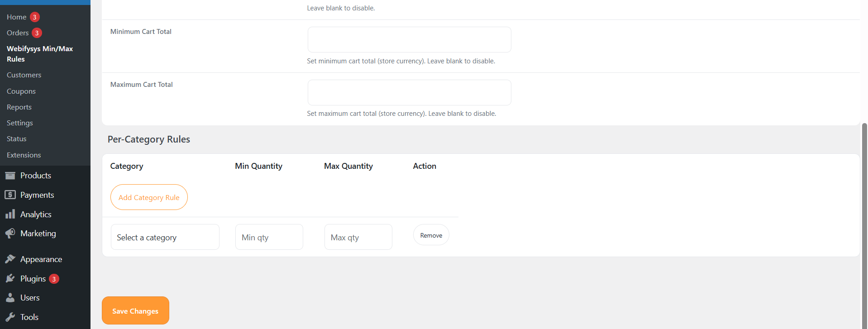Open the Marketing menu
This screenshot has width=868, height=329.
coord(38,234)
